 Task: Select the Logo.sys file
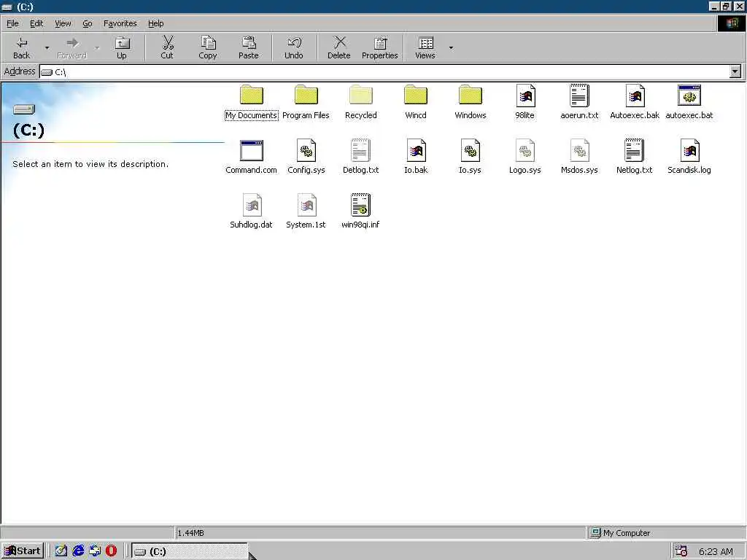tap(525, 157)
